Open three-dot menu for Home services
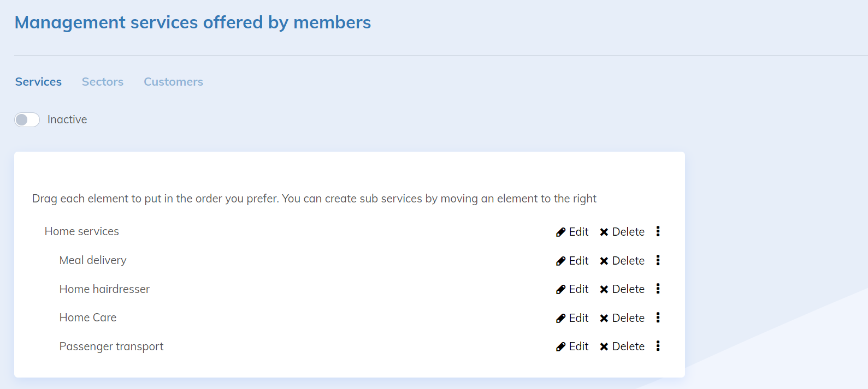 pos(658,231)
